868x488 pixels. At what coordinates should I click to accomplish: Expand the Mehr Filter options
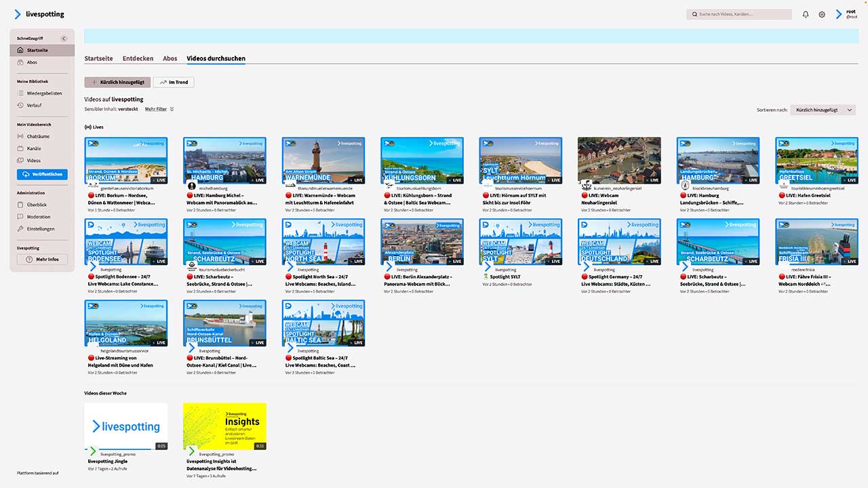click(159, 109)
